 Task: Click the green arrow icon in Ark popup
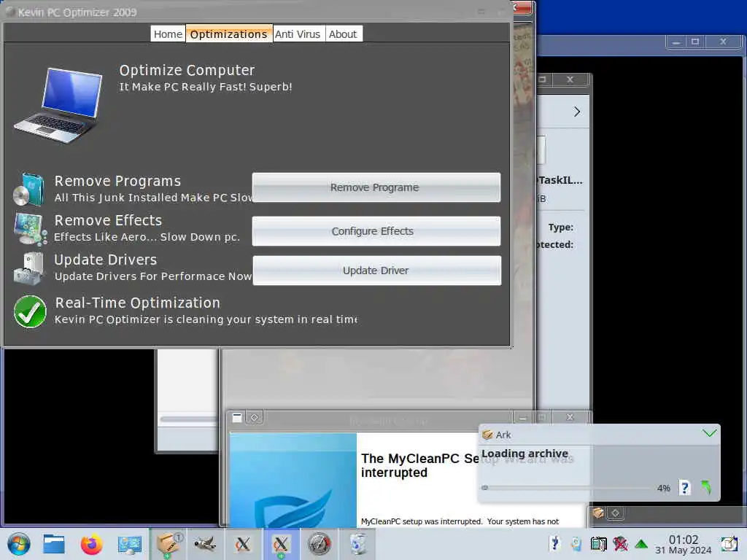click(x=706, y=488)
